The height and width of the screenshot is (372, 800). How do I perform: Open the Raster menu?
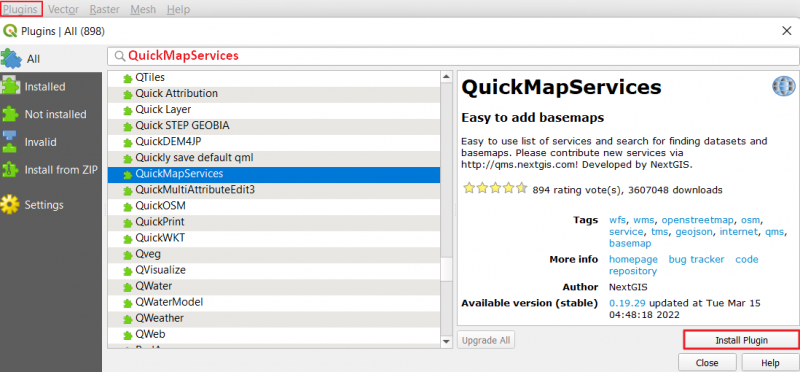click(x=105, y=9)
